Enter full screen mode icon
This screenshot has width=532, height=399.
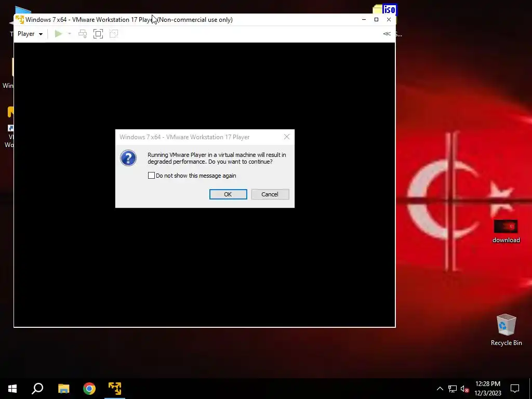pyautogui.click(x=98, y=34)
